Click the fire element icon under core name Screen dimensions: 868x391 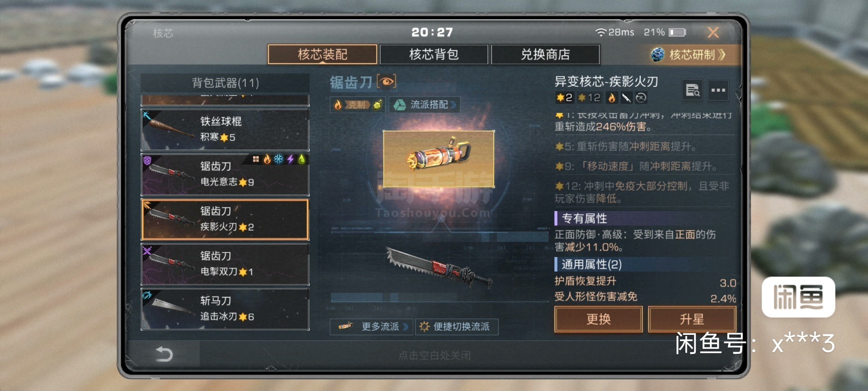[x=612, y=98]
